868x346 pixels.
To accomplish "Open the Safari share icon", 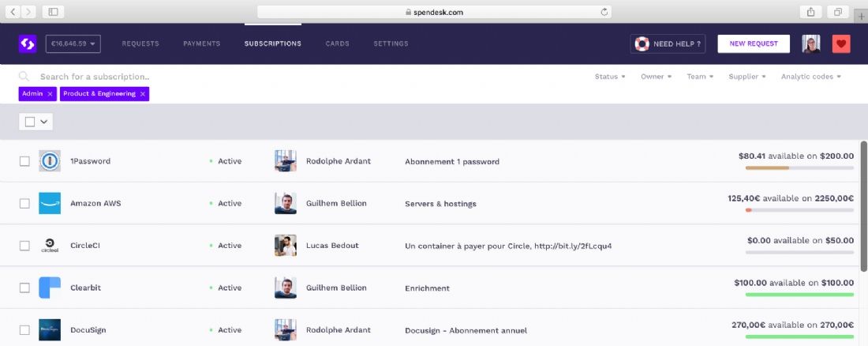I will [811, 12].
